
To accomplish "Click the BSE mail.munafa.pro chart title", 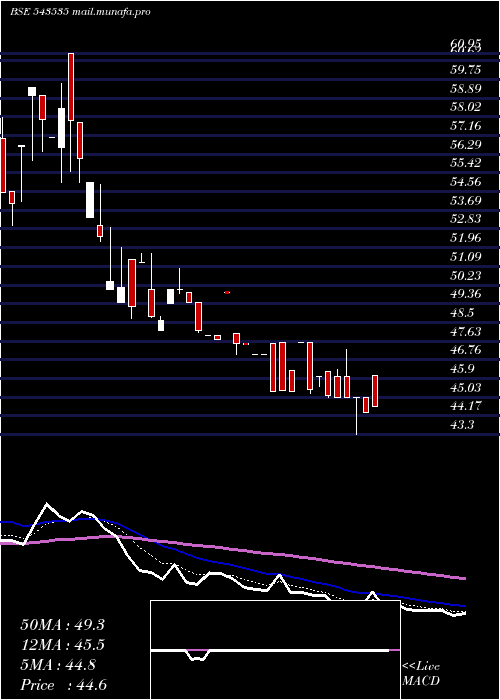I will pos(80,12).
